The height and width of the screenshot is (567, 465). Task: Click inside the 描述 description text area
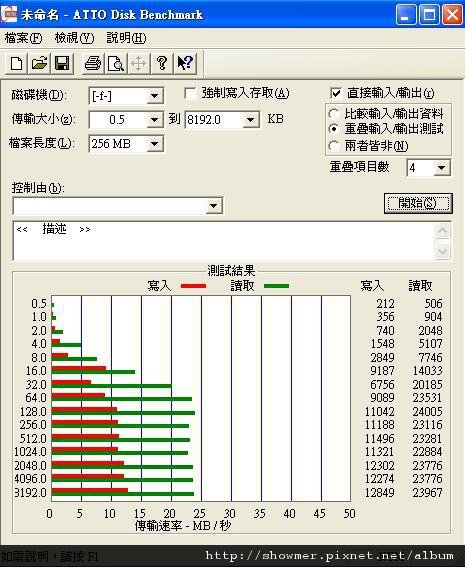(224, 241)
